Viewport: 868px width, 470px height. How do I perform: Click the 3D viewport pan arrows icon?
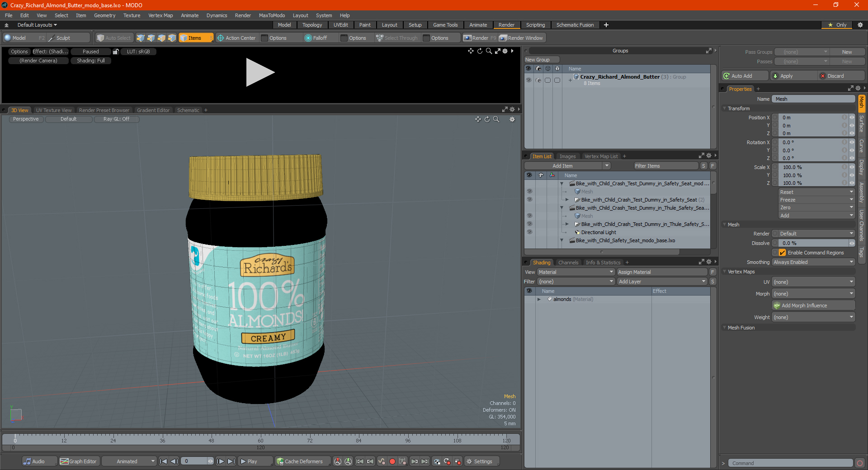coord(478,119)
